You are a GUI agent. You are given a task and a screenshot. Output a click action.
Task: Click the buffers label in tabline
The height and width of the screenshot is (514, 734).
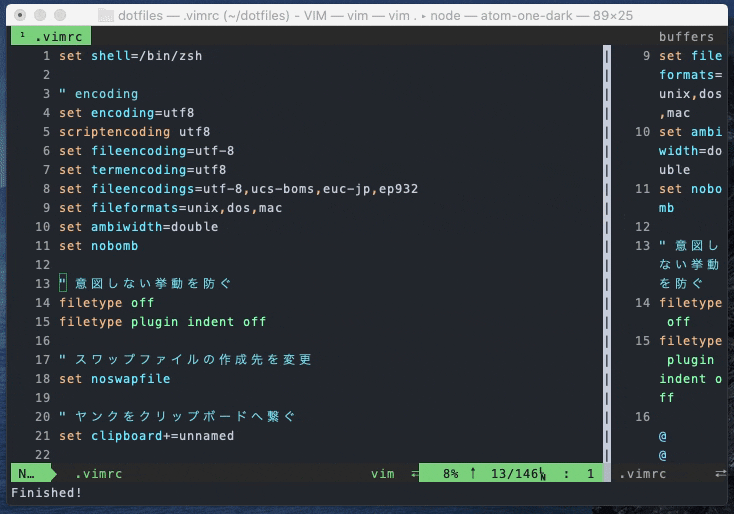coord(686,37)
